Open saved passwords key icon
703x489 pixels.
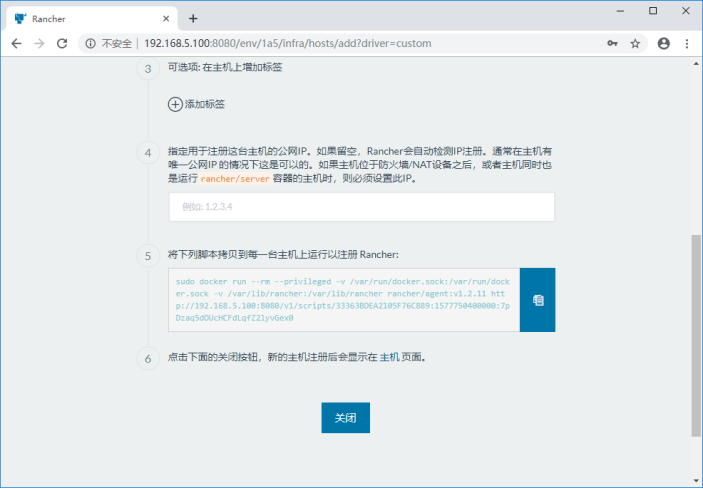[612, 43]
